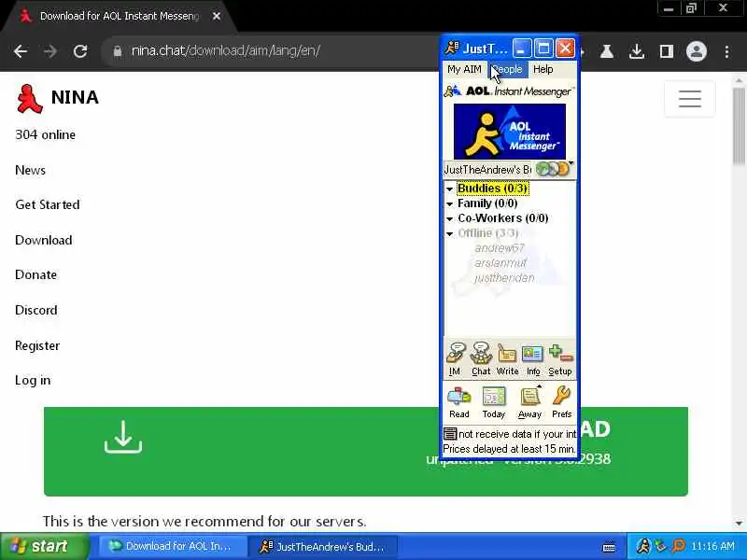This screenshot has height=560, width=747.
Task: Click the NINA red running man logo
Action: pos(29,99)
